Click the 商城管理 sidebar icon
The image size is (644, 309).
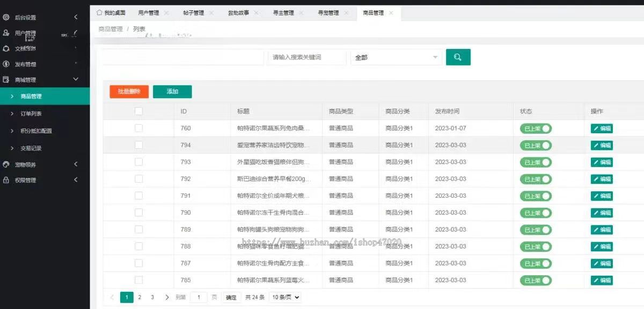coord(6,80)
